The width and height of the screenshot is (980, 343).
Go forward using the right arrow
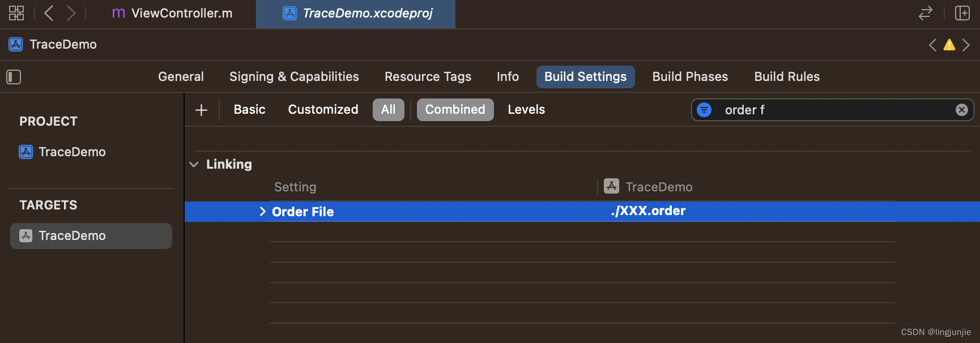coord(71,13)
